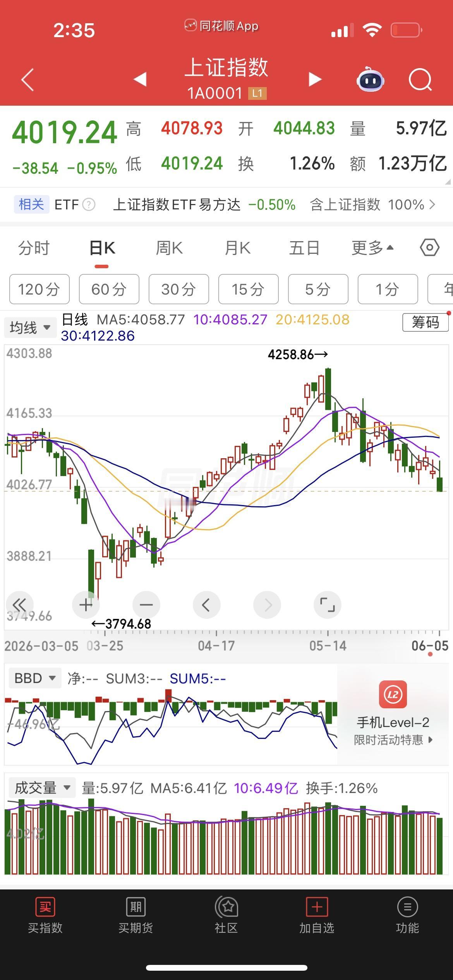Image resolution: width=453 pixels, height=980 pixels.
Task: Switch to next index with right triangle
Action: (315, 79)
